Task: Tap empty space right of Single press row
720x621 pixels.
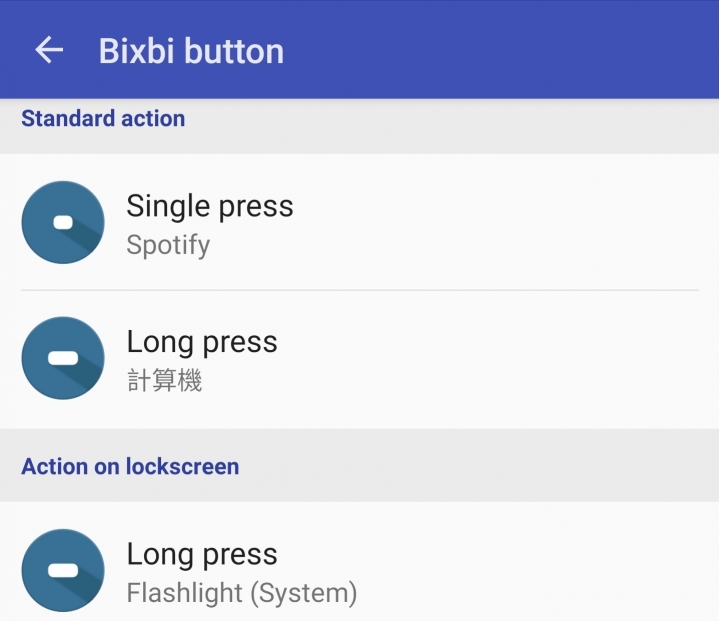Action: pyautogui.click(x=505, y=222)
